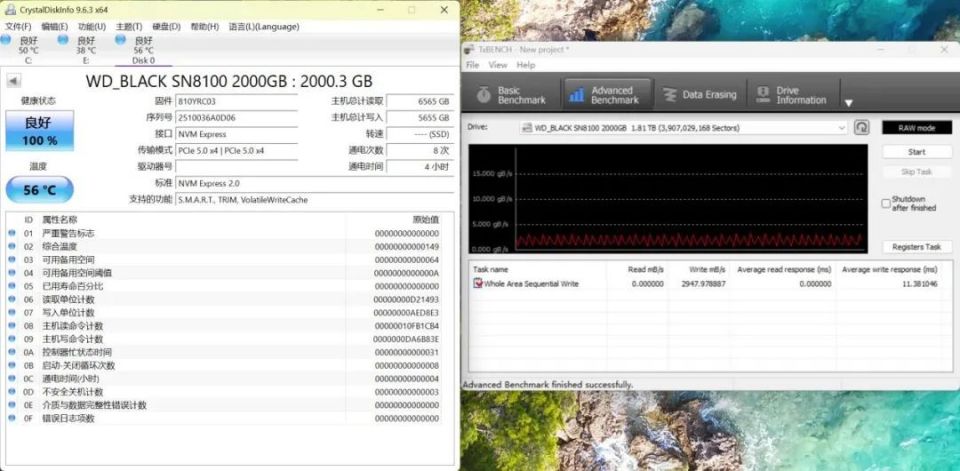Click status dot for attribute 02 综合温度
960x471 pixels.
click(12, 246)
